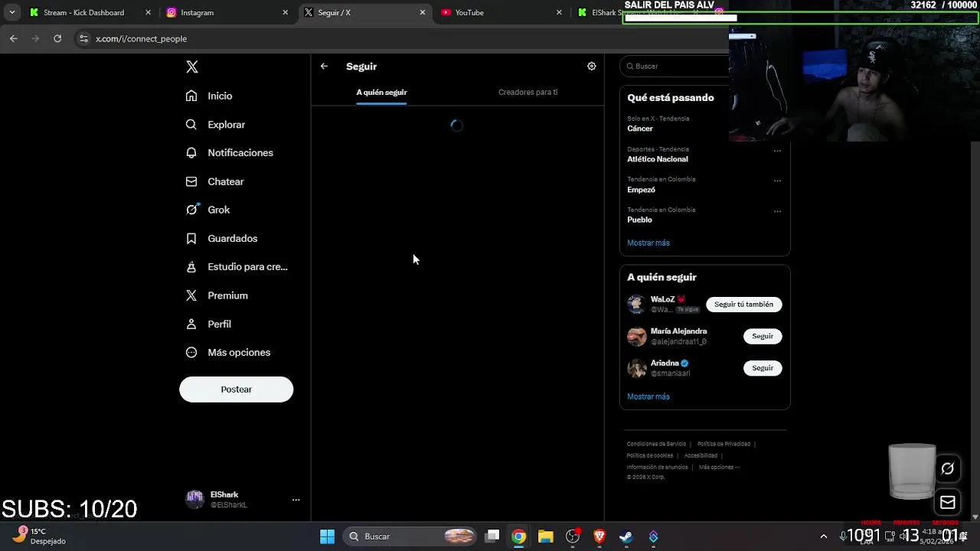This screenshot has width=980, height=551.
Task: Switch to Creadores para ti tab
Action: (x=528, y=92)
